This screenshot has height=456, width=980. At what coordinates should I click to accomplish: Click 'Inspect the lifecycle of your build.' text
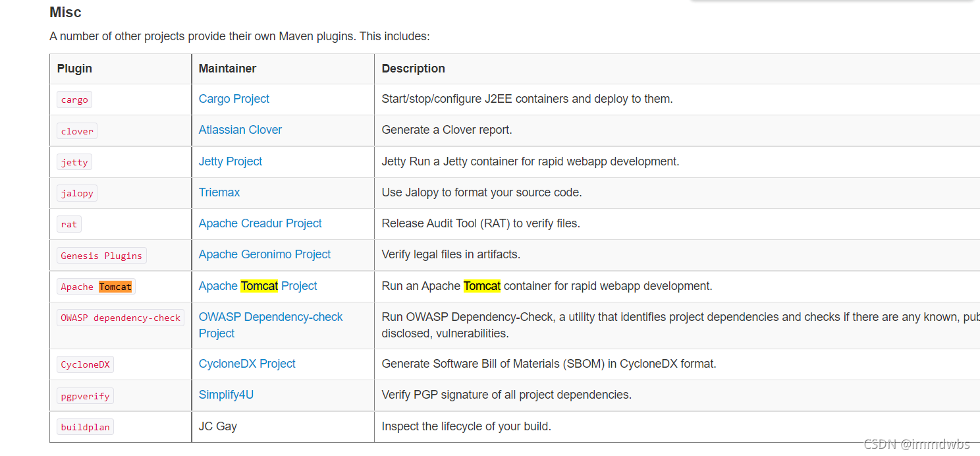tap(466, 426)
